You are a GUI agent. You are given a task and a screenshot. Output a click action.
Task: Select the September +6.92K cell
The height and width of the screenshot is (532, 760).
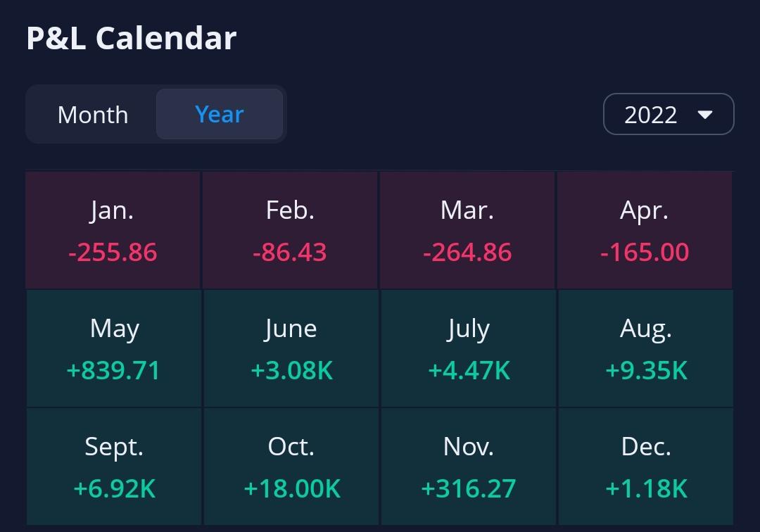pyautogui.click(x=114, y=466)
